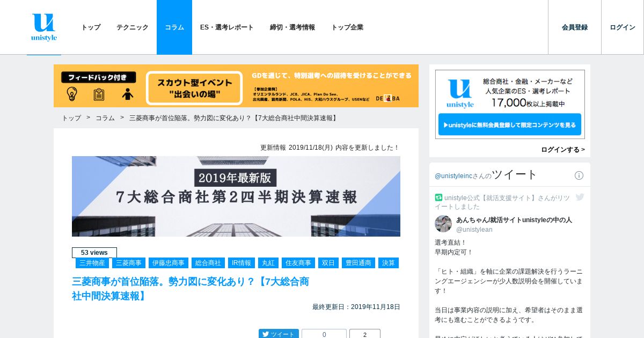The width and height of the screenshot is (644, 338).
Task: Click コラム in the breadcrumb
Action: pyautogui.click(x=105, y=118)
